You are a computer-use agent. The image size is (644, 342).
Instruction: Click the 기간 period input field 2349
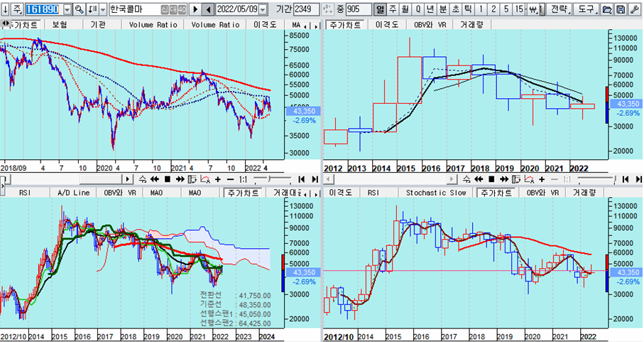coord(307,9)
